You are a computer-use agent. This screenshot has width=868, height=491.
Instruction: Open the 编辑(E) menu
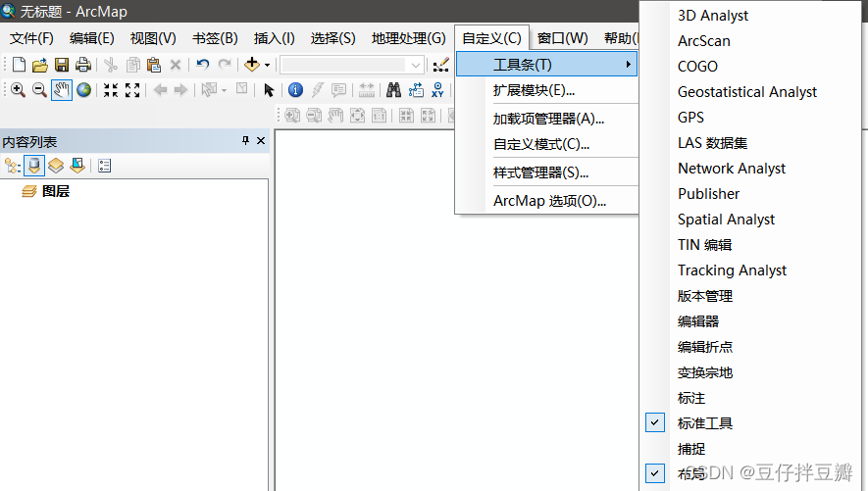92,38
